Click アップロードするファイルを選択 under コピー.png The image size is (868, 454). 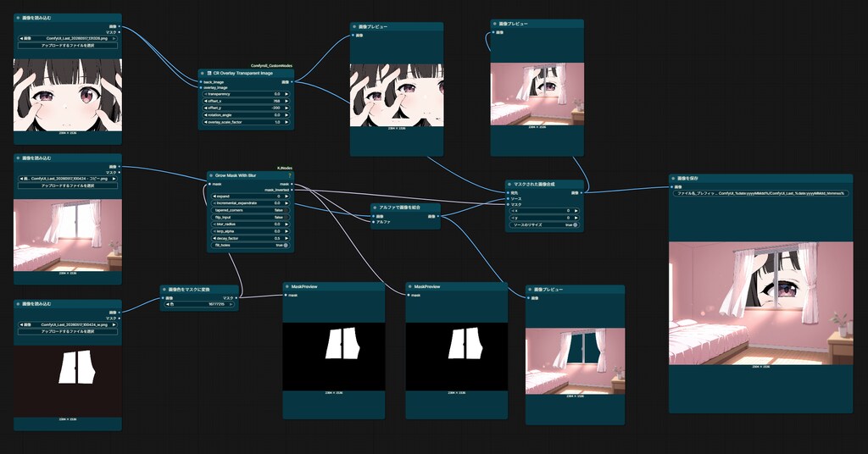coord(68,185)
